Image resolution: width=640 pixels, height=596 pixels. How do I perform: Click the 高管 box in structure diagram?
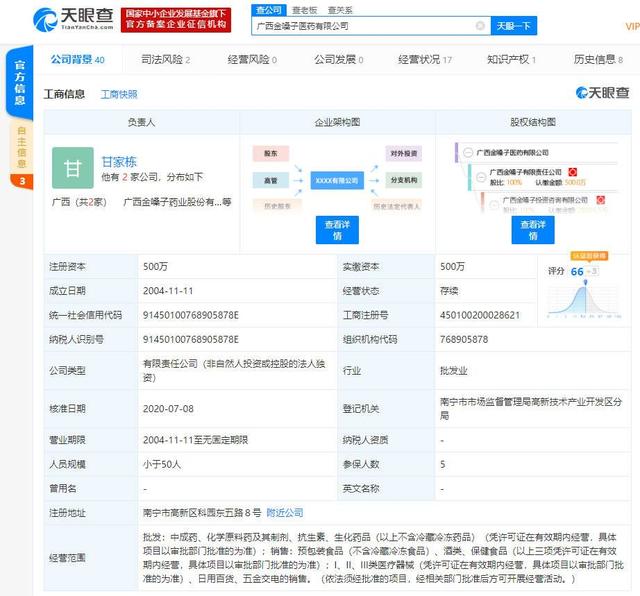click(x=271, y=180)
